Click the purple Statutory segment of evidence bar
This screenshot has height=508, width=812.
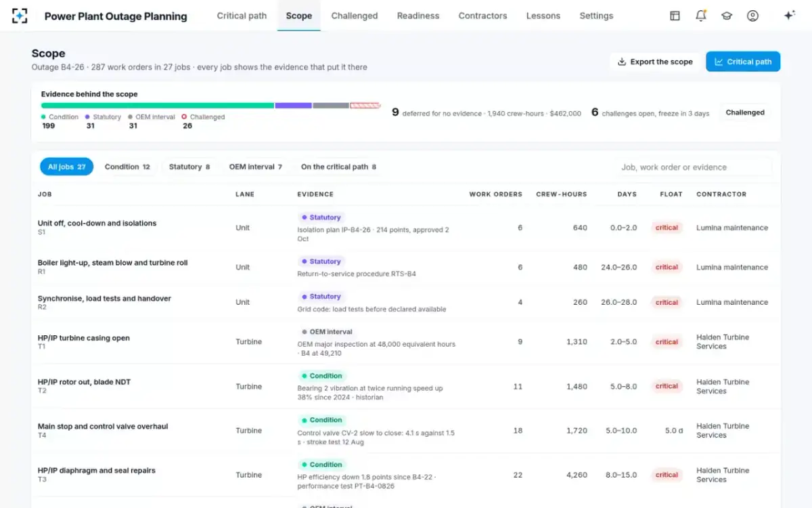(x=293, y=106)
